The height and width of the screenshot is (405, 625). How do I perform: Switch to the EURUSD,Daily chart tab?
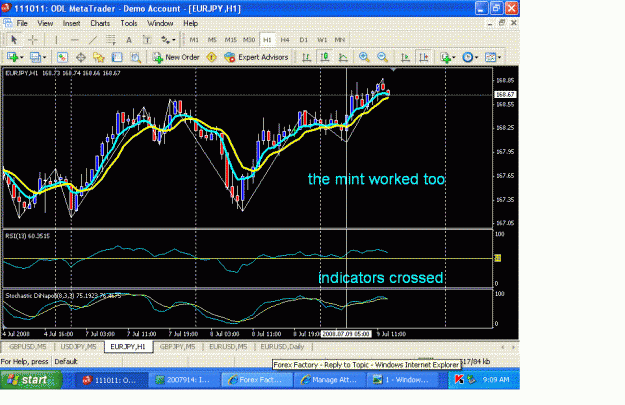282,347
